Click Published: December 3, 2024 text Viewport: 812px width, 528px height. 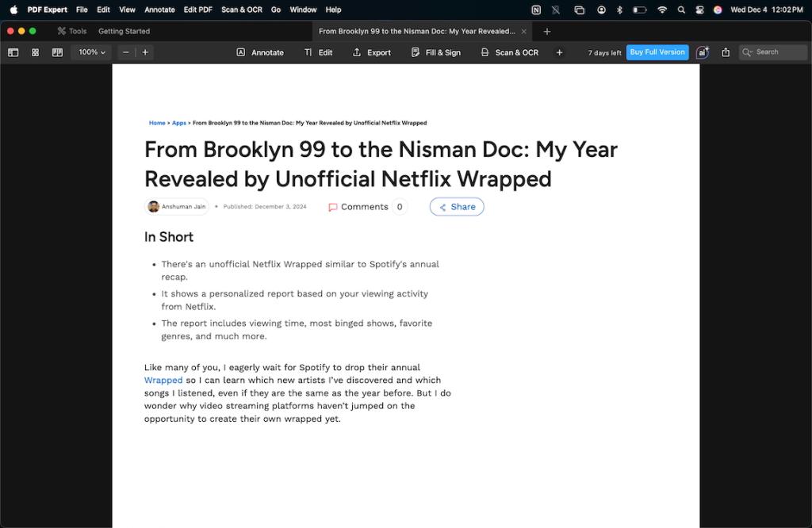[x=265, y=207]
